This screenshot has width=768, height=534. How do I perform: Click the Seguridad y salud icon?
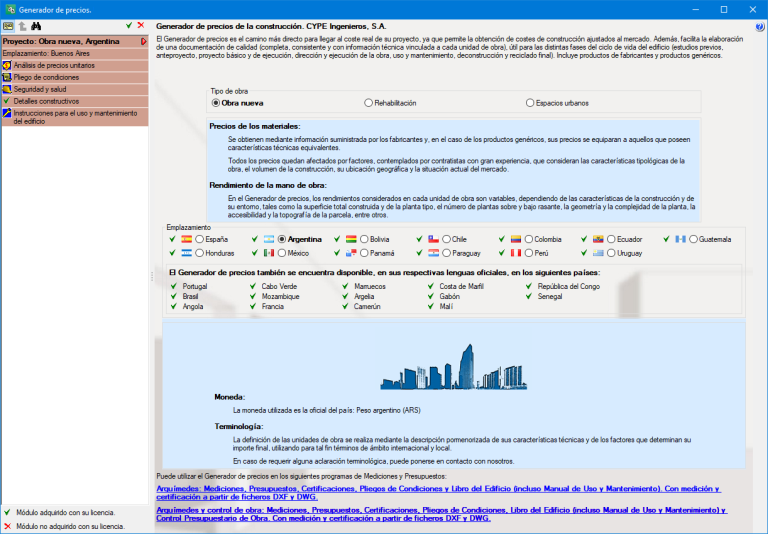click(x=7, y=89)
